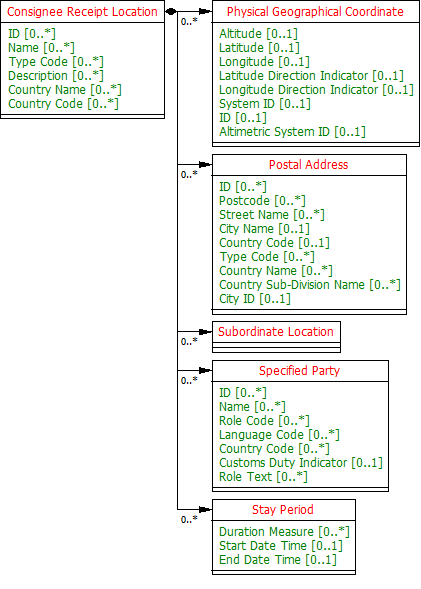Click the arrowhead pointing to Postal Address
The width and height of the screenshot is (421, 589).
[205, 164]
